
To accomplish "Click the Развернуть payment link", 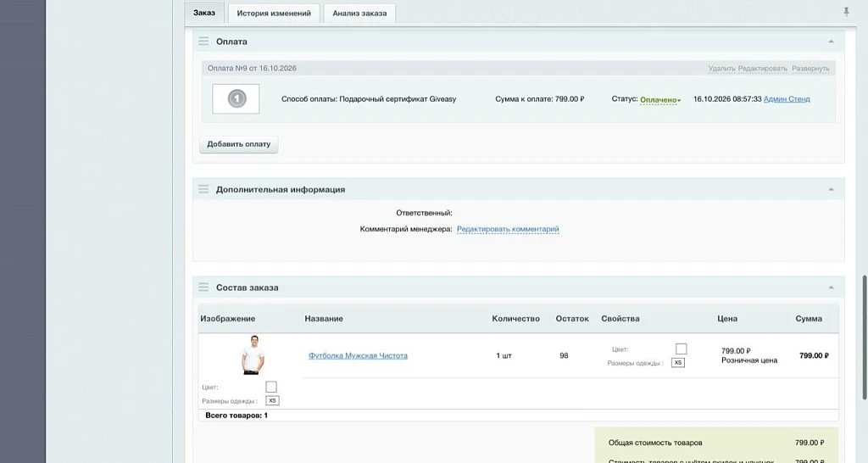I will point(810,69).
